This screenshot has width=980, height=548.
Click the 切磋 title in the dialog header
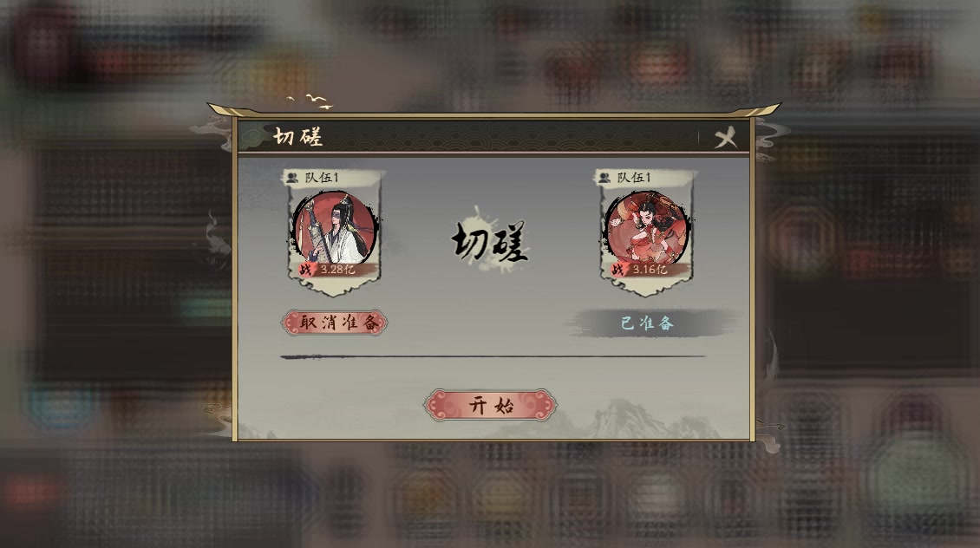[297, 136]
